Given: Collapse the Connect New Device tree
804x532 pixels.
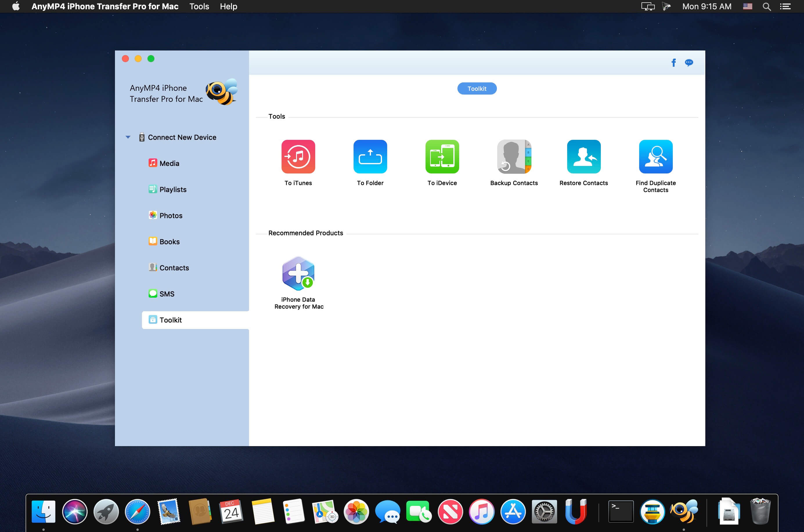Looking at the screenshot, I should [x=128, y=137].
